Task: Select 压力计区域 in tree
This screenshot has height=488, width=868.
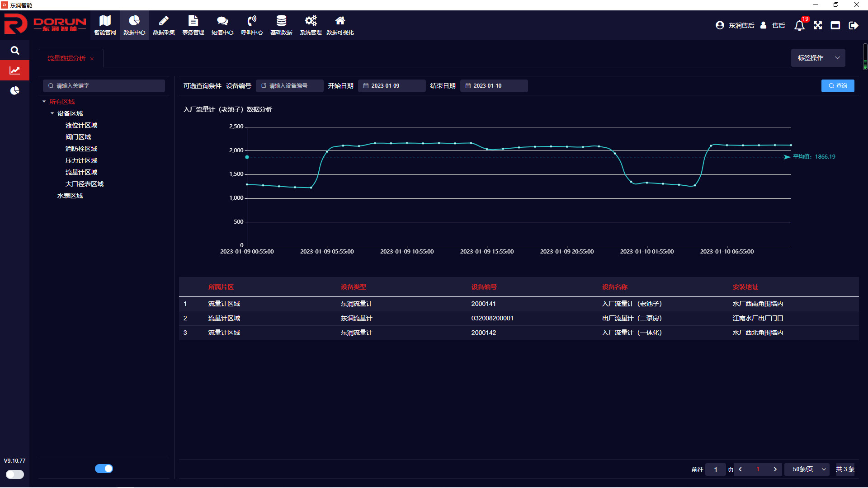Action: tap(81, 160)
